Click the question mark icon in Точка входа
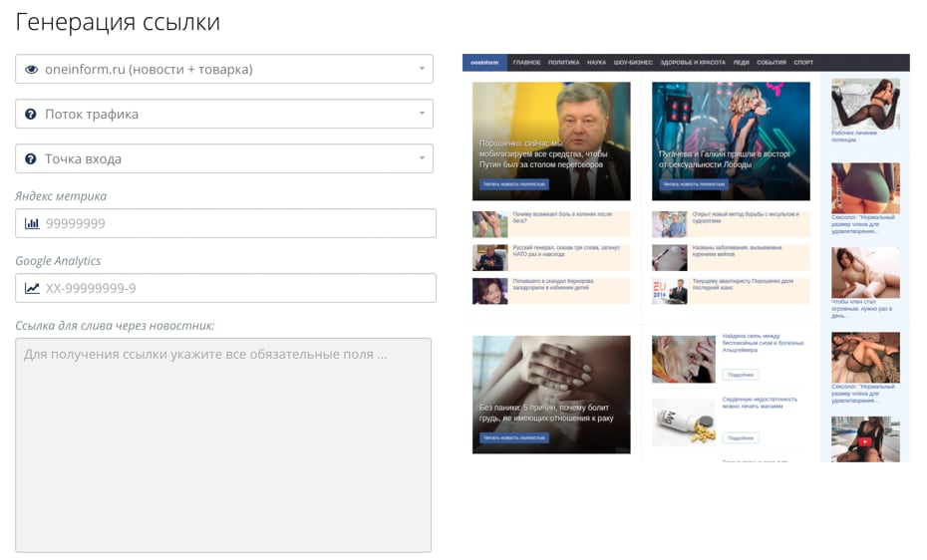Viewport: 927px width, 560px height. [x=31, y=159]
